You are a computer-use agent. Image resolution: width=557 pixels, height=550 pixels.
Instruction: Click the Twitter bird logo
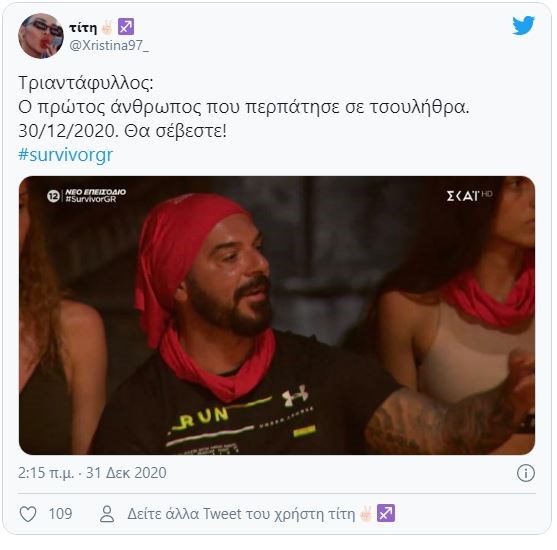click(x=523, y=26)
